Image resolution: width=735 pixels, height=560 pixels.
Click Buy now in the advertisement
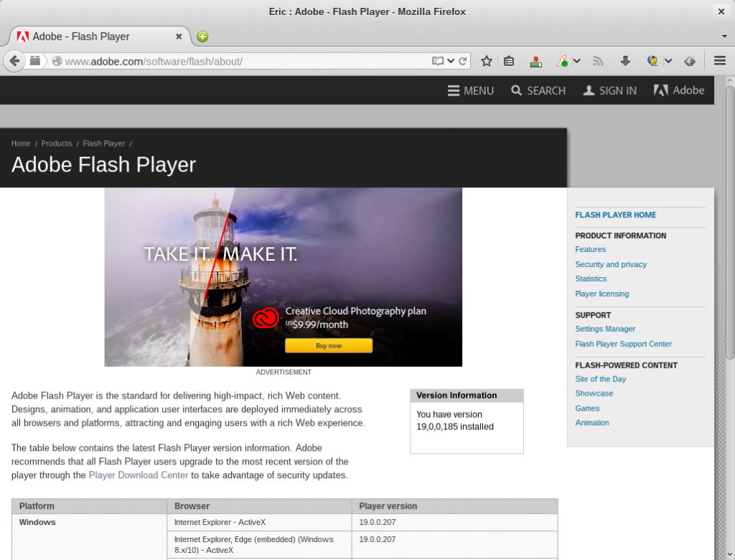tap(329, 345)
